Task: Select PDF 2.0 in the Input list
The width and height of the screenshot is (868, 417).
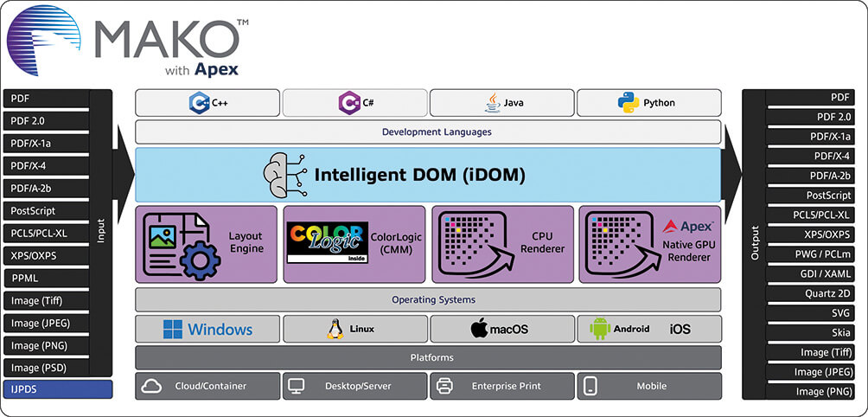Action: coord(46,121)
